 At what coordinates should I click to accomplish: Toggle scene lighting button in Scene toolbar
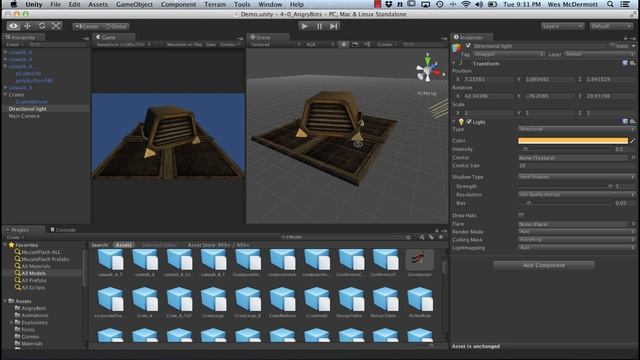(x=344, y=44)
